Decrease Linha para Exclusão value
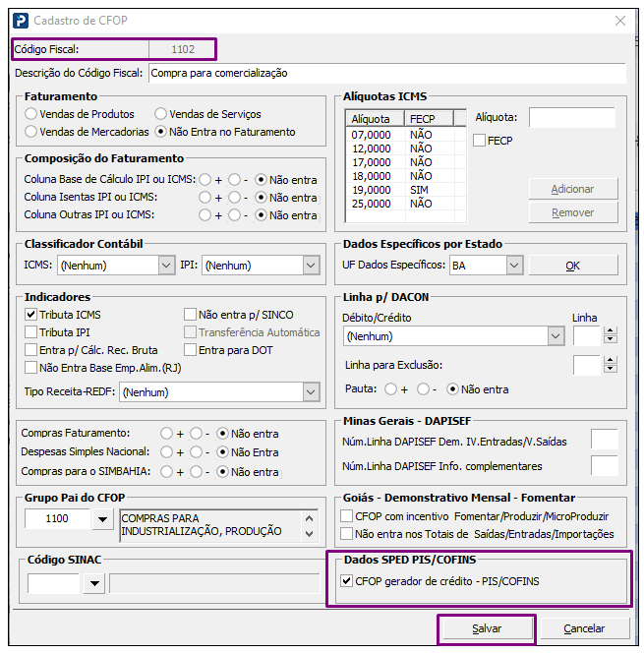This screenshot has width=644, height=654. tap(611, 368)
